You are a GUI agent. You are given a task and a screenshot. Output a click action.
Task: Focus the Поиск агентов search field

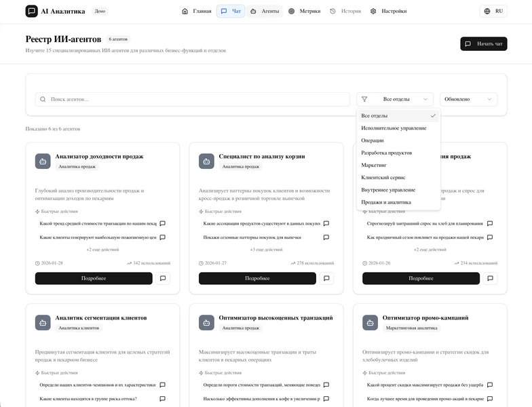coord(193,99)
